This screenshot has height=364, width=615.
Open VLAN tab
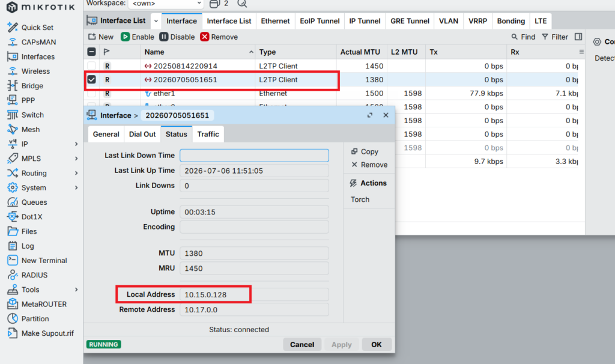[x=448, y=21]
